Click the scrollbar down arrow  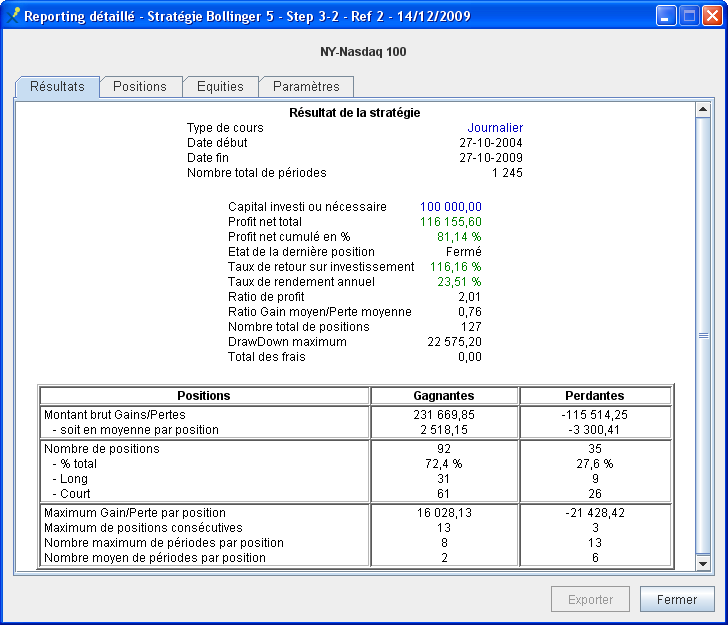(x=702, y=563)
